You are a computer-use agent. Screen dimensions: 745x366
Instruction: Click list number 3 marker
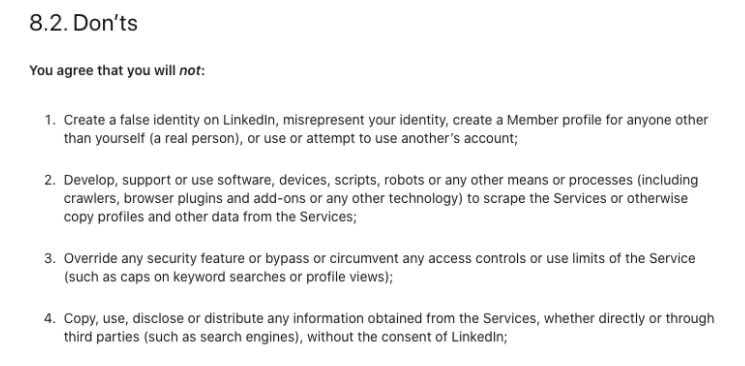[50, 259]
